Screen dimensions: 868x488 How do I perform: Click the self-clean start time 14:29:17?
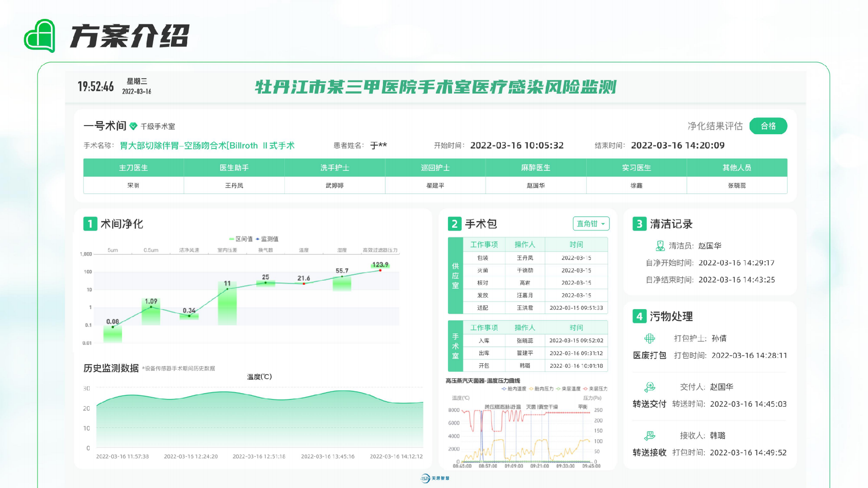736,263
